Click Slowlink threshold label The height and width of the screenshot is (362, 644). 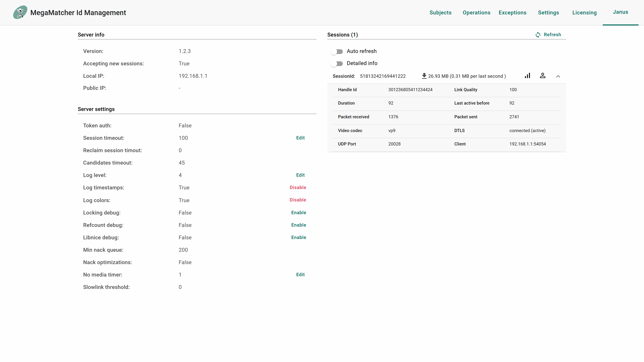coord(106,287)
